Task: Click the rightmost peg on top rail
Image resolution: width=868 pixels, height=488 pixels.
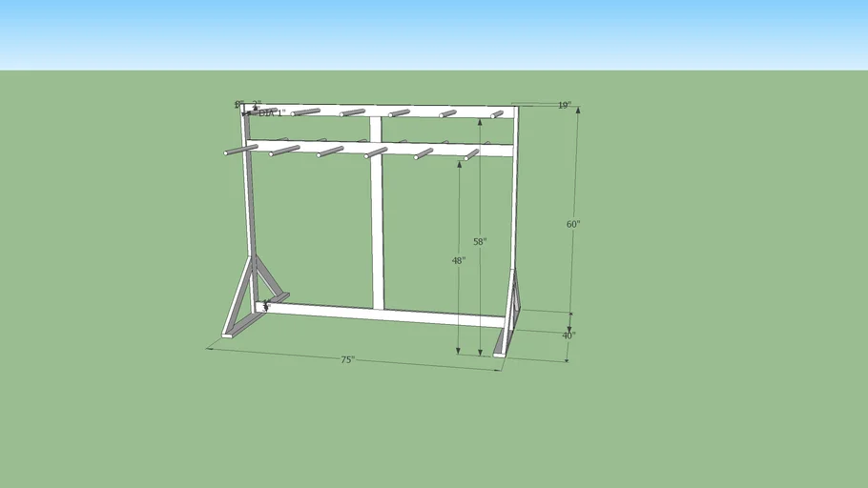Action: (x=497, y=114)
